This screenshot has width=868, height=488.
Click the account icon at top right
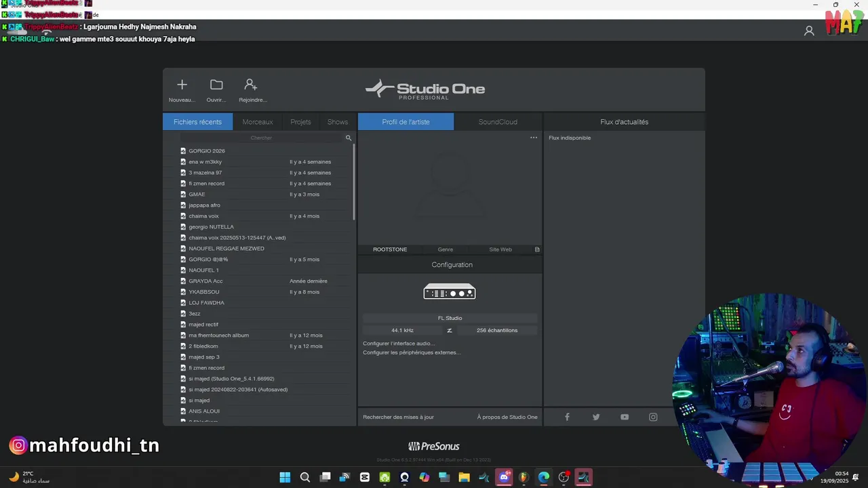[809, 30]
